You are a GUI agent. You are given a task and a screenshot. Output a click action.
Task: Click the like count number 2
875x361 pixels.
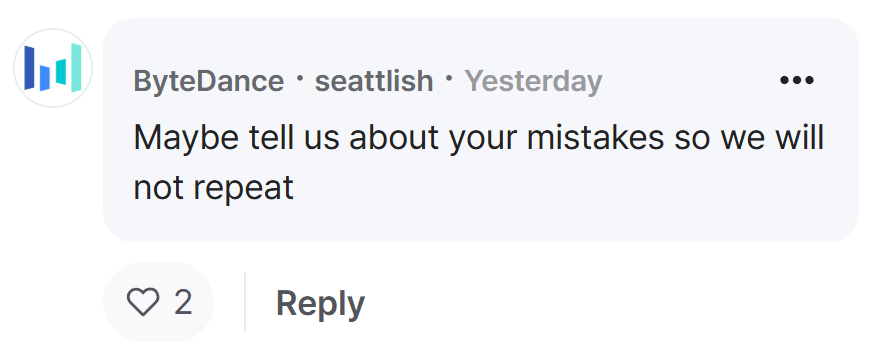coord(183,302)
